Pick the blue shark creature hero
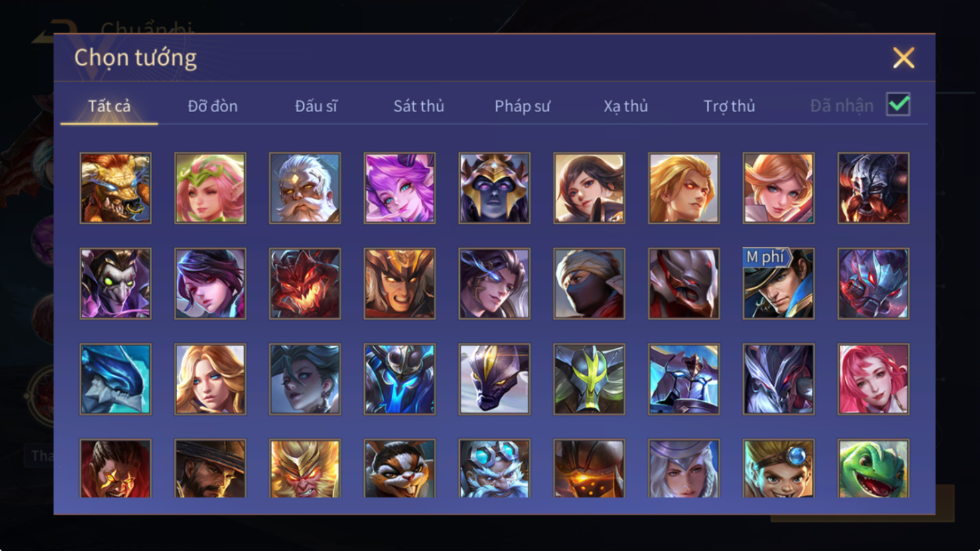This screenshot has width=980, height=551. [x=115, y=379]
